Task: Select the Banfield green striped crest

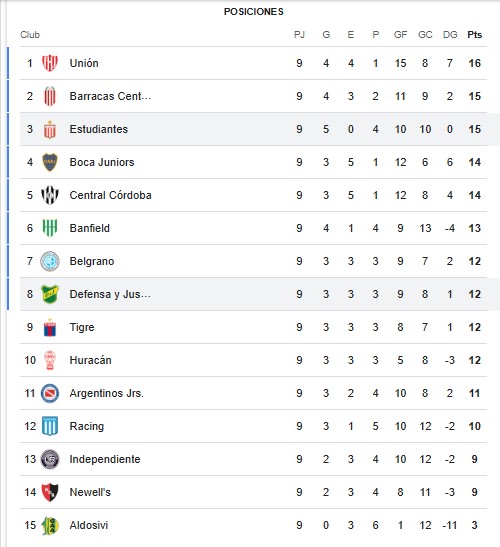Action: tap(50, 228)
